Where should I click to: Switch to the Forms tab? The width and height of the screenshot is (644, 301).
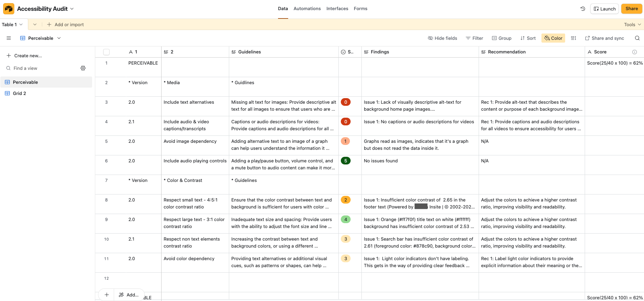(x=360, y=9)
